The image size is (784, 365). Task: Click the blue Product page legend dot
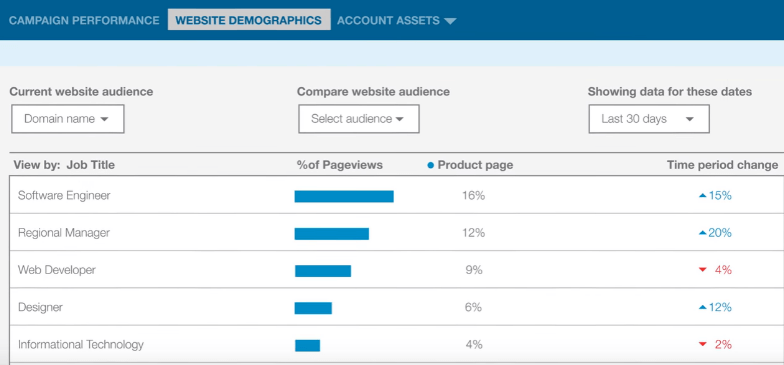(x=430, y=166)
